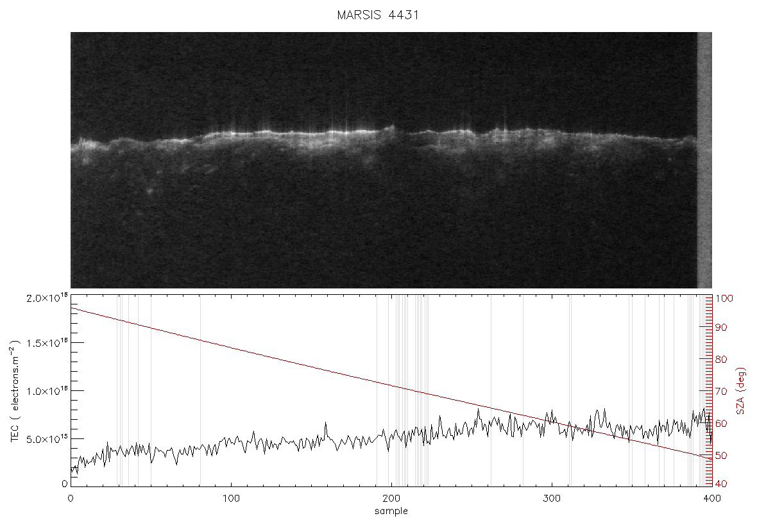Click the 0 tick on x-axis

coord(71,498)
